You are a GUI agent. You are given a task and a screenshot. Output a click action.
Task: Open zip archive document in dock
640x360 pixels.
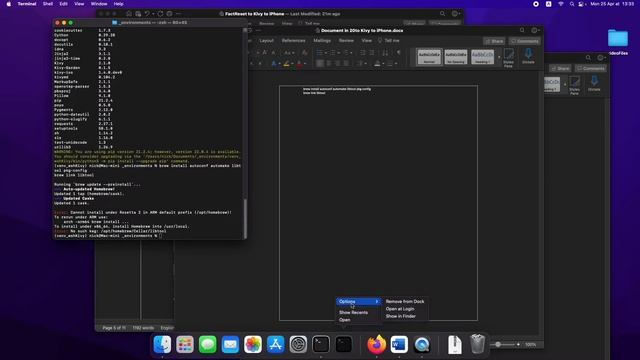point(454,344)
